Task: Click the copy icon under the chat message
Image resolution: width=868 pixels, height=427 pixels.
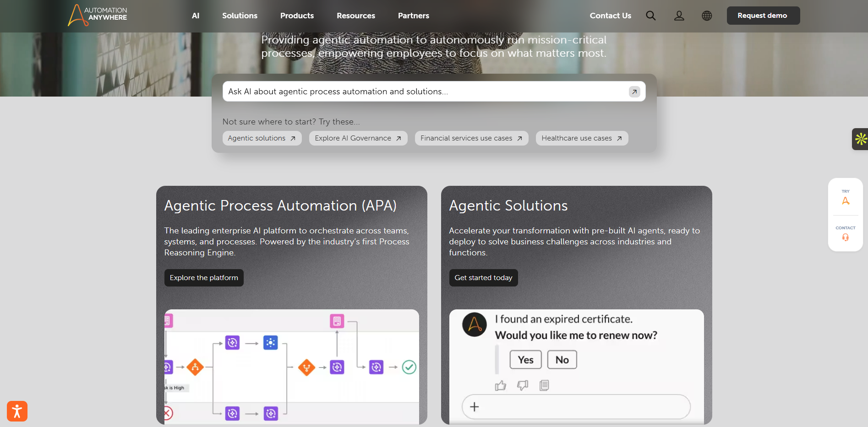Action: [x=544, y=385]
